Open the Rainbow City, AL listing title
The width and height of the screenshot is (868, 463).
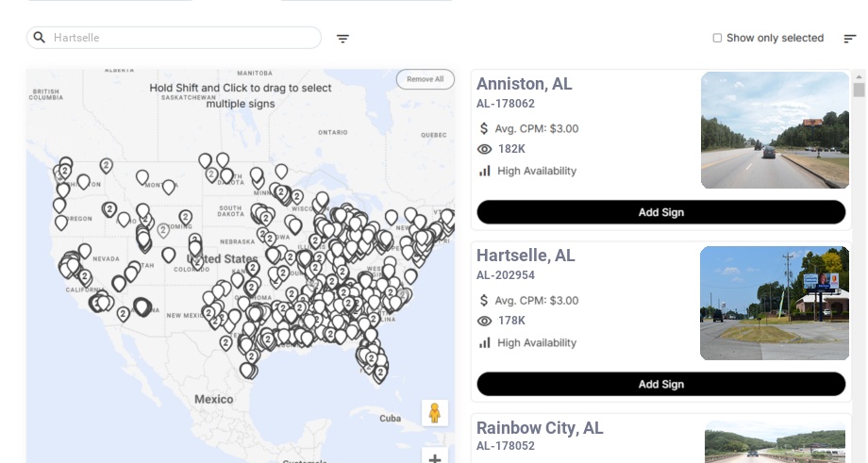[540, 427]
